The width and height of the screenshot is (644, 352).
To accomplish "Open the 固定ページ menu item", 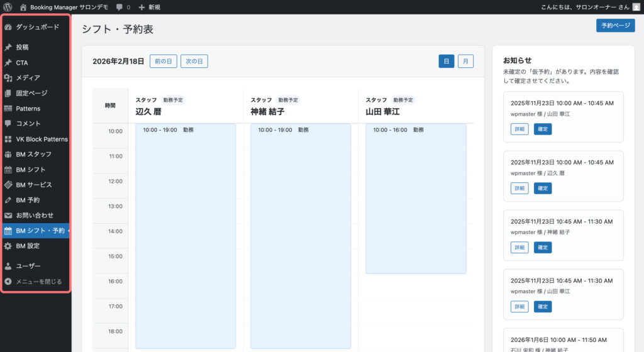I will point(31,93).
